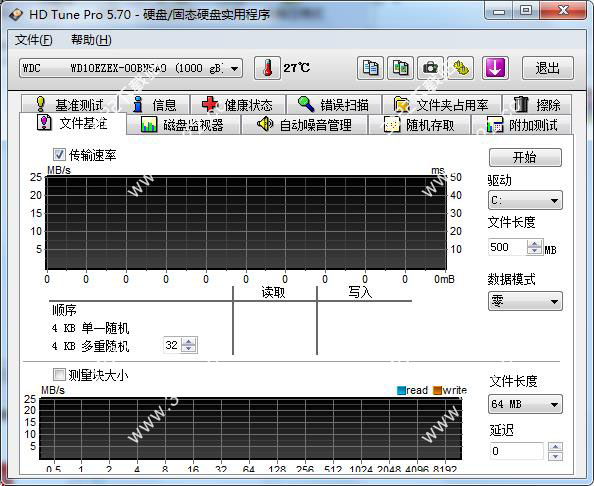Select the 文件基准 tab
The width and height of the screenshot is (594, 486).
tap(72, 123)
